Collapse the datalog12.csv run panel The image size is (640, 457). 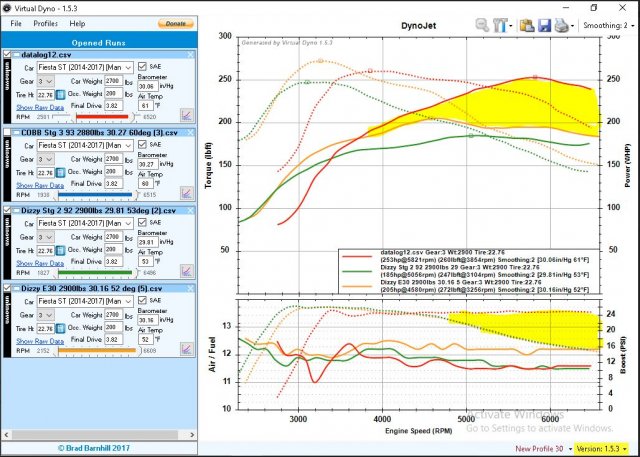16,55
